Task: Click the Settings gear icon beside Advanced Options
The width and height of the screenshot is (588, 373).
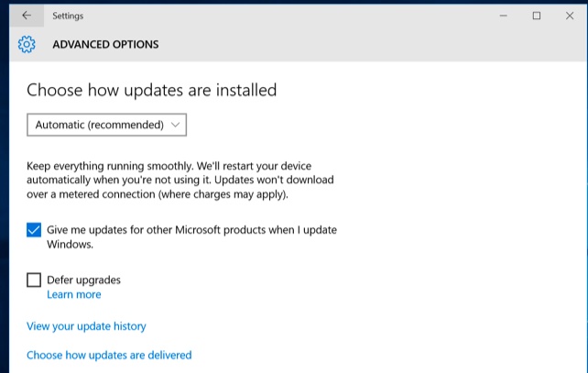Action: coord(27,44)
